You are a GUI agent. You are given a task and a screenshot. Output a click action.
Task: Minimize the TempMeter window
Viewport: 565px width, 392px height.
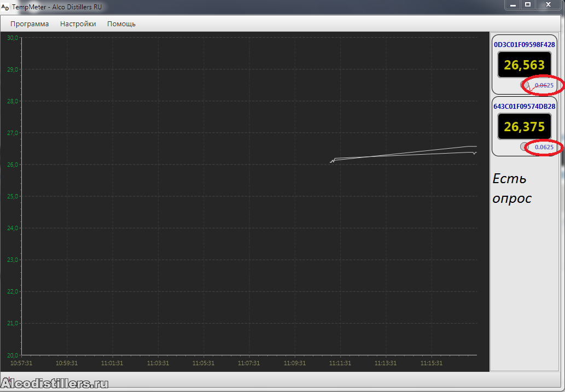(x=513, y=4)
